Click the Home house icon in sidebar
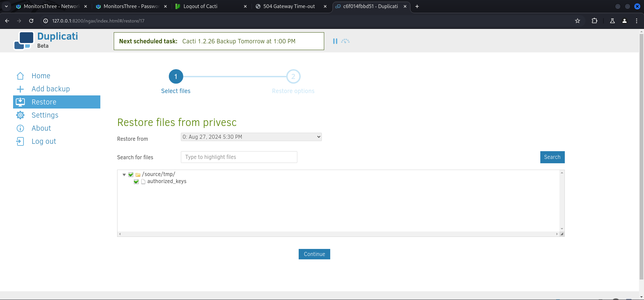The height and width of the screenshot is (300, 644). point(20,76)
